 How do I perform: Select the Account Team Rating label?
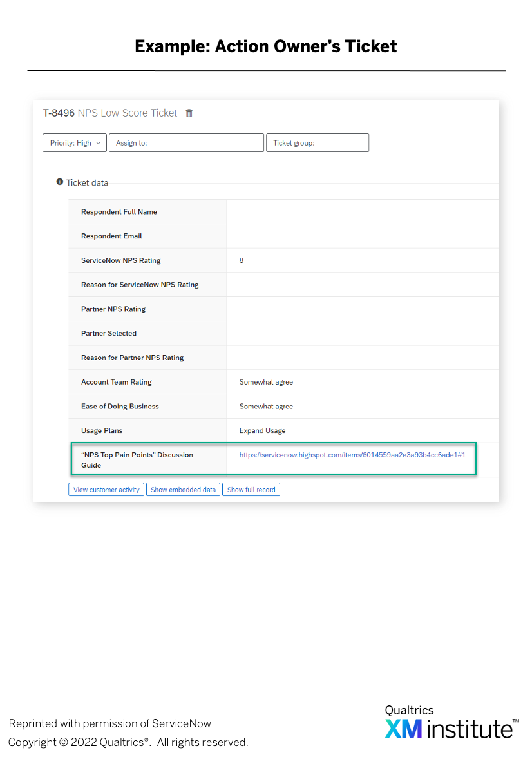(117, 382)
